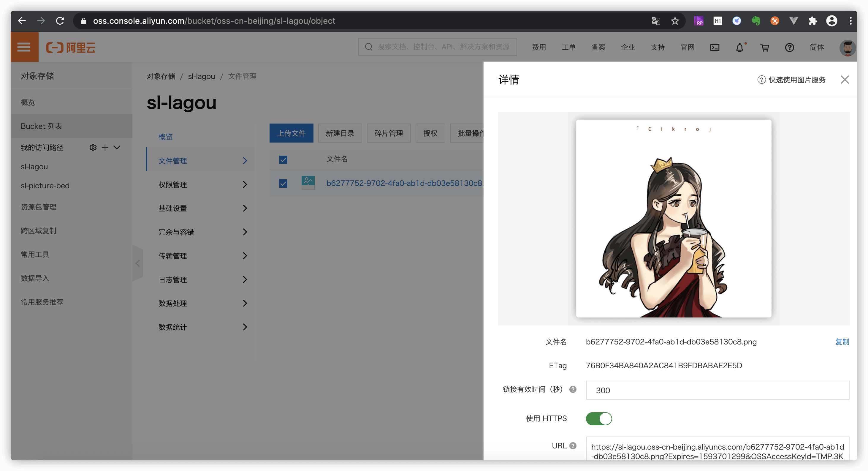Click 授权 button
868x471 pixels.
pos(430,133)
